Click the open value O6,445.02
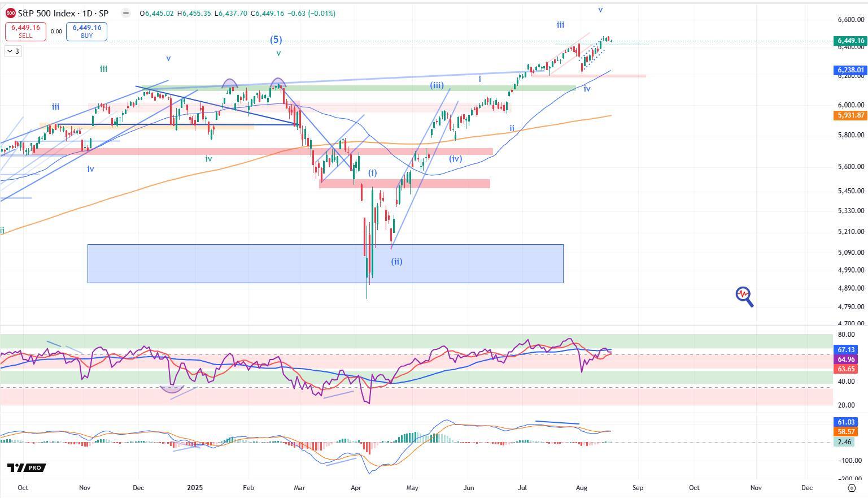 tap(158, 13)
